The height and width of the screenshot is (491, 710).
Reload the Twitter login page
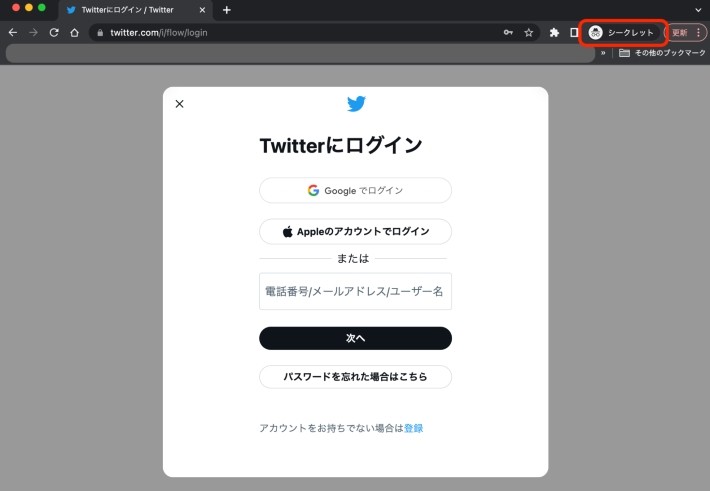click(x=54, y=33)
